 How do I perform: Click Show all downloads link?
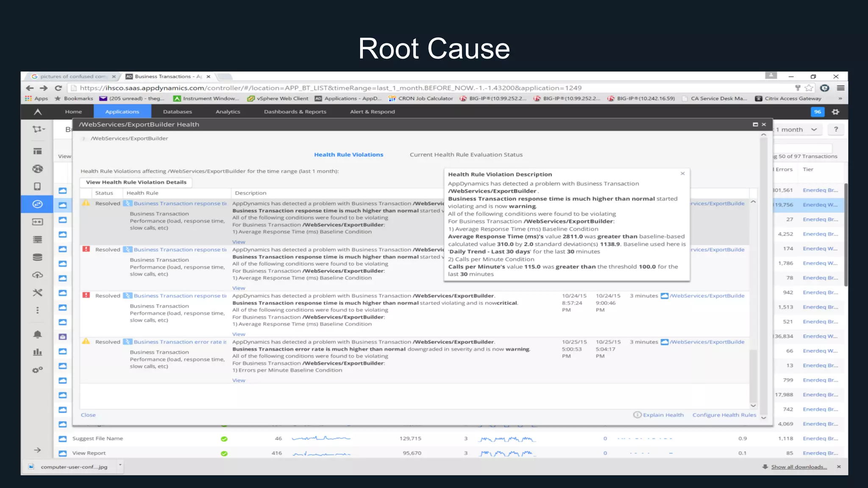pos(799,467)
